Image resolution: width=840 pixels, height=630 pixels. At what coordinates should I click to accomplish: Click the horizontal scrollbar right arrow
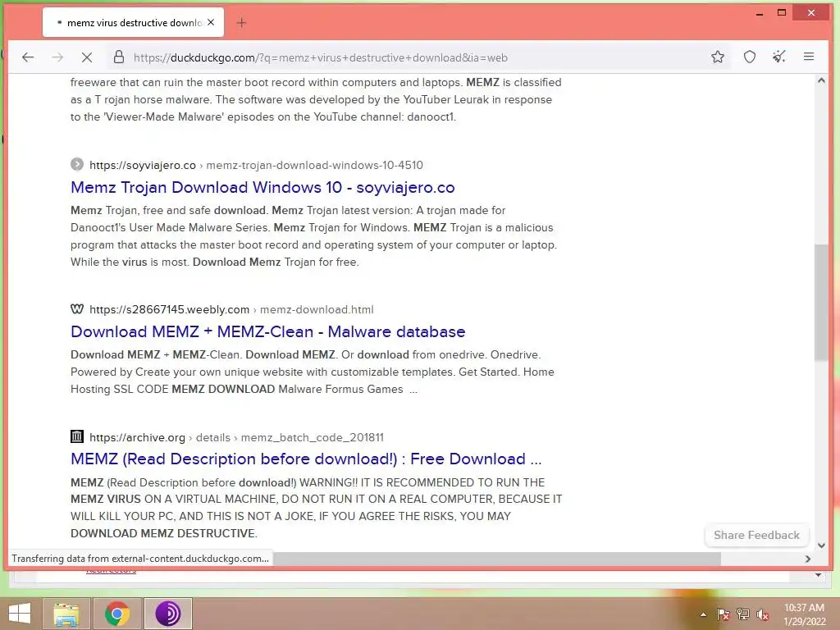tap(808, 559)
